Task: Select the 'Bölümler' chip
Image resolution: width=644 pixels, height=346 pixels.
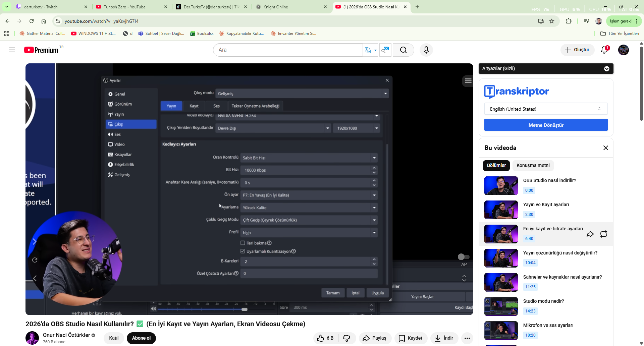Action: (x=496, y=165)
